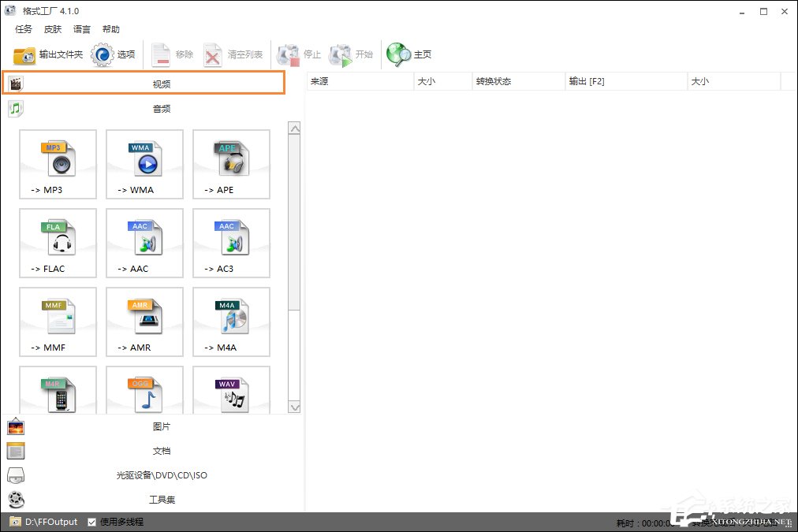This screenshot has width=798, height=532.
Task: Open the 皮肤 menu
Action: click(53, 29)
